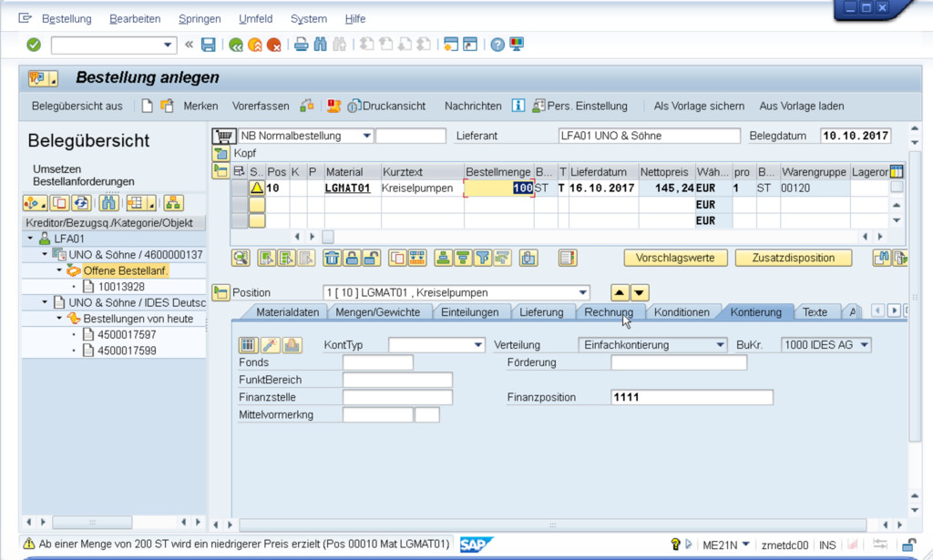The width and height of the screenshot is (933, 560).
Task: Click the green Enter checkmark icon
Action: coord(34,45)
